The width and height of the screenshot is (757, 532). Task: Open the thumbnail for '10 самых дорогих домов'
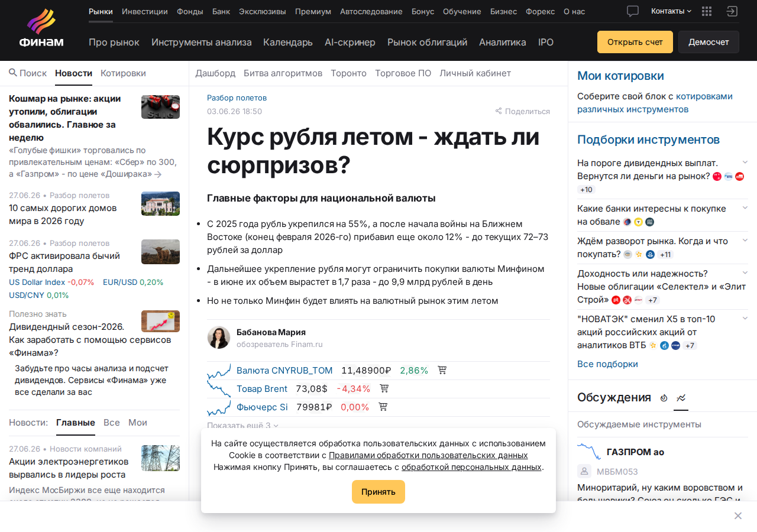160,203
